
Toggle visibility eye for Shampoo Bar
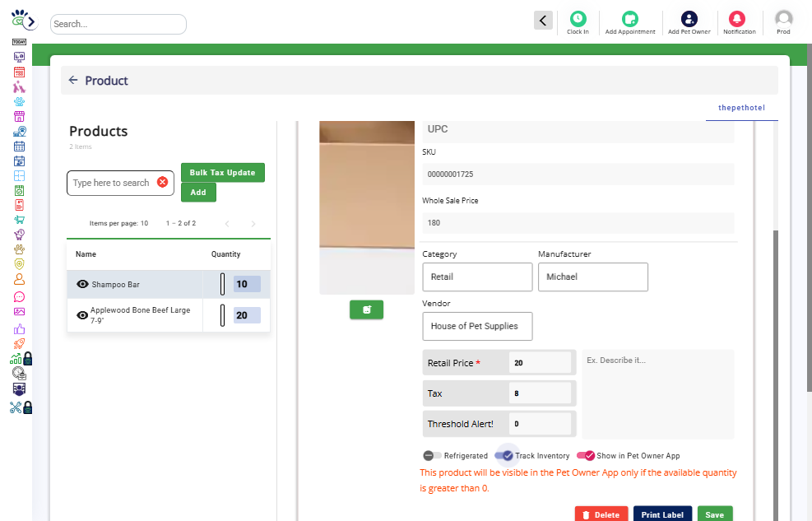click(82, 284)
